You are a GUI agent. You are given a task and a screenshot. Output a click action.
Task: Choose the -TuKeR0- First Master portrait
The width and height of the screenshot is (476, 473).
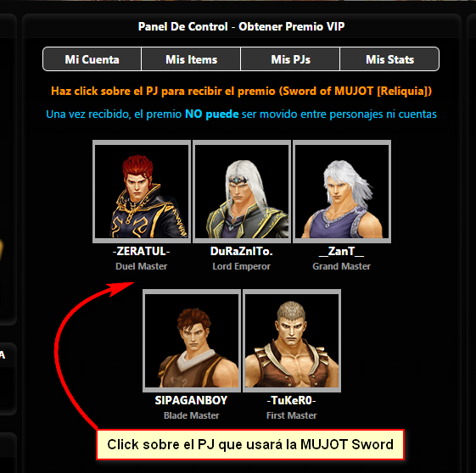point(292,341)
